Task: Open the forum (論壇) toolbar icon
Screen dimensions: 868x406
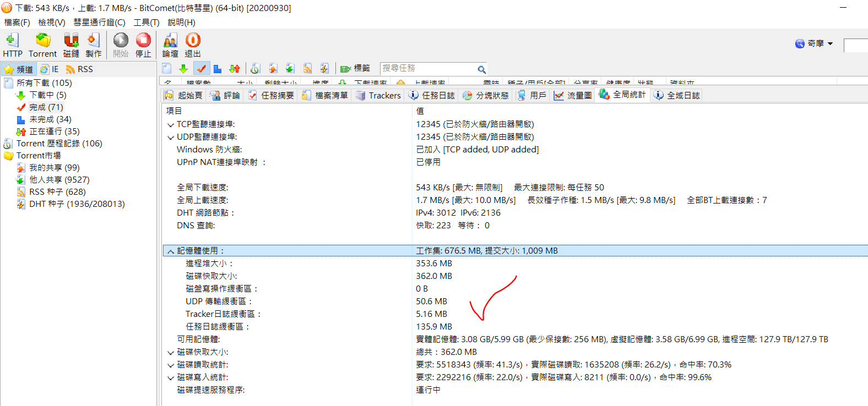Action: pos(170,45)
